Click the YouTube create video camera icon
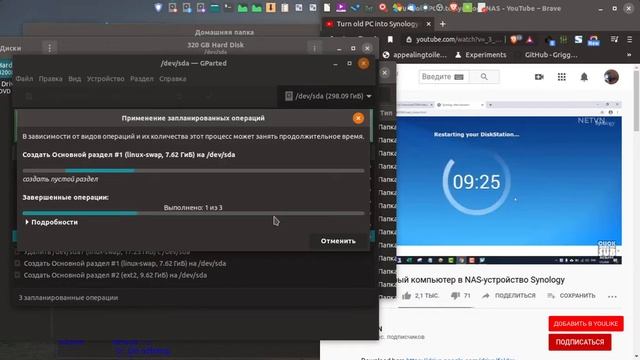 click(539, 77)
